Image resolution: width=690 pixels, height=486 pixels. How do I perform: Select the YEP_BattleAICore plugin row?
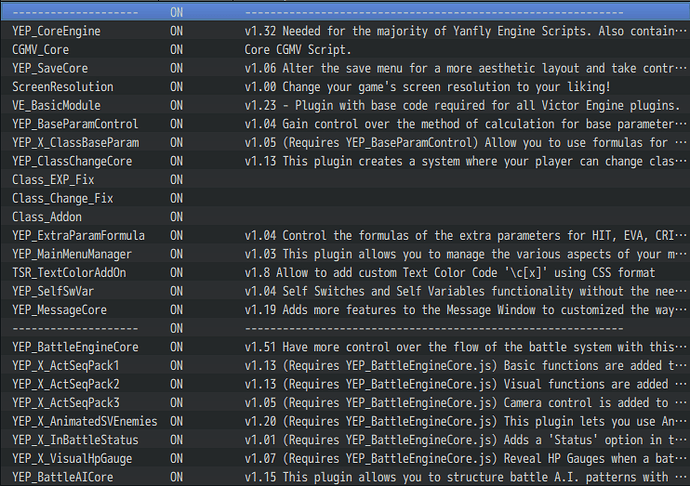pyautogui.click(x=345, y=477)
